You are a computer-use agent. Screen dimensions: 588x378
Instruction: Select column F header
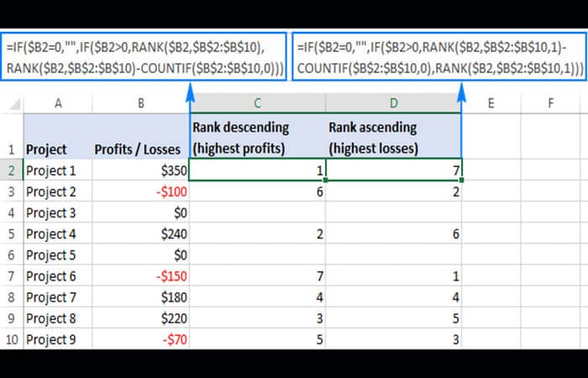click(550, 103)
